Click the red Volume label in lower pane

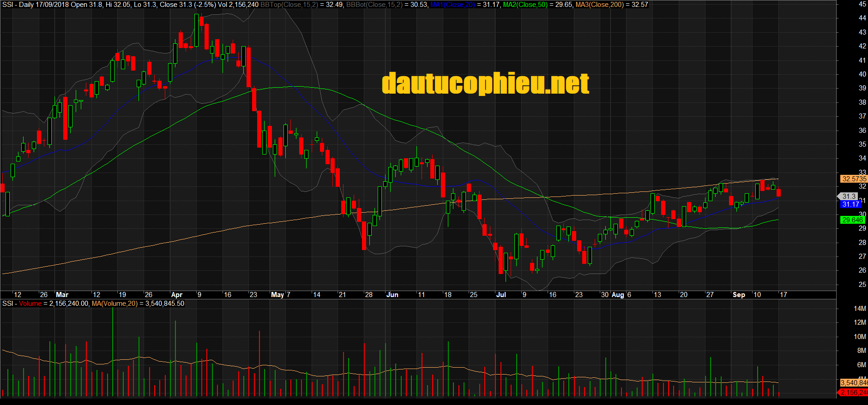pos(30,304)
